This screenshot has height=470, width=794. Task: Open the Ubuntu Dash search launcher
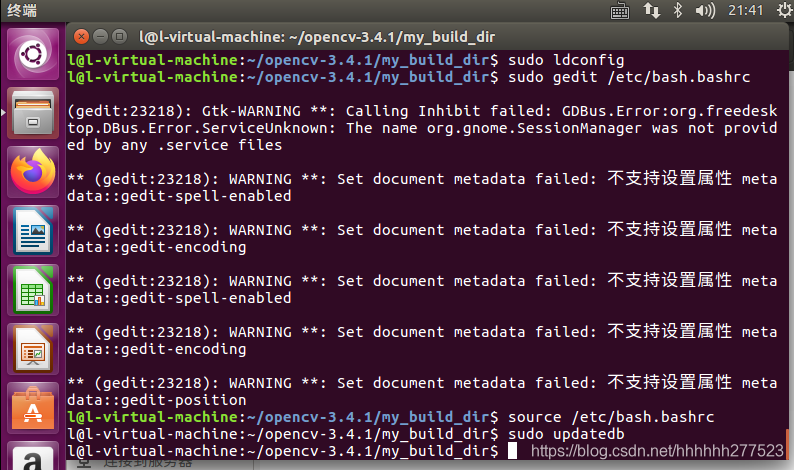tap(33, 54)
